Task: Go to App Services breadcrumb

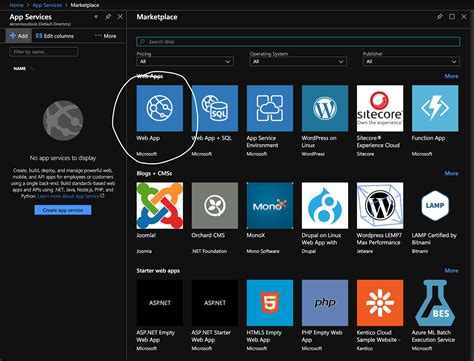Action: pos(47,5)
